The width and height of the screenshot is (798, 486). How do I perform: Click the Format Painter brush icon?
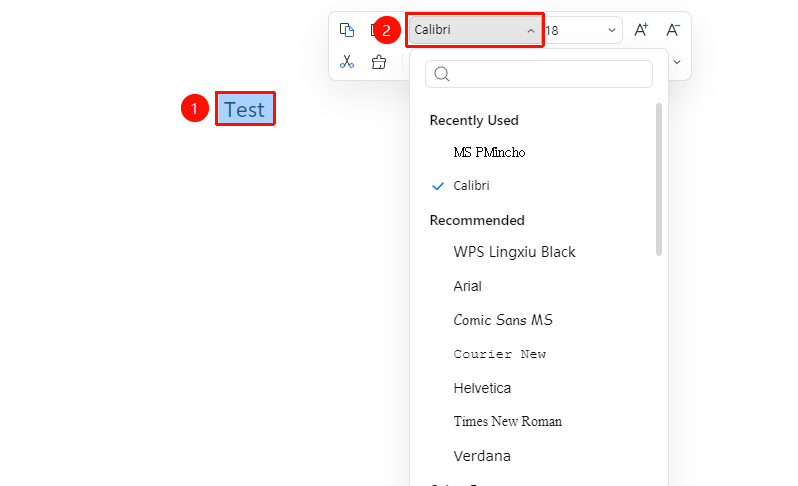pos(379,62)
